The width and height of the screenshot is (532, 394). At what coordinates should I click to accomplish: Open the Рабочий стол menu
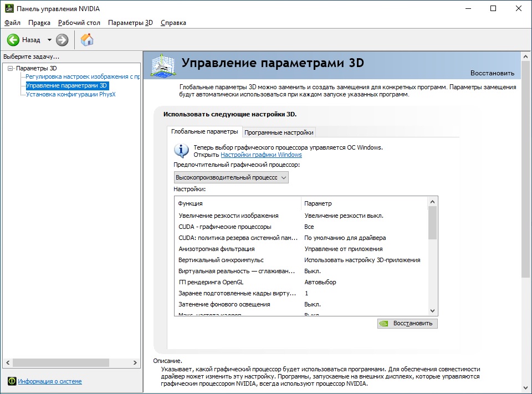pos(79,23)
